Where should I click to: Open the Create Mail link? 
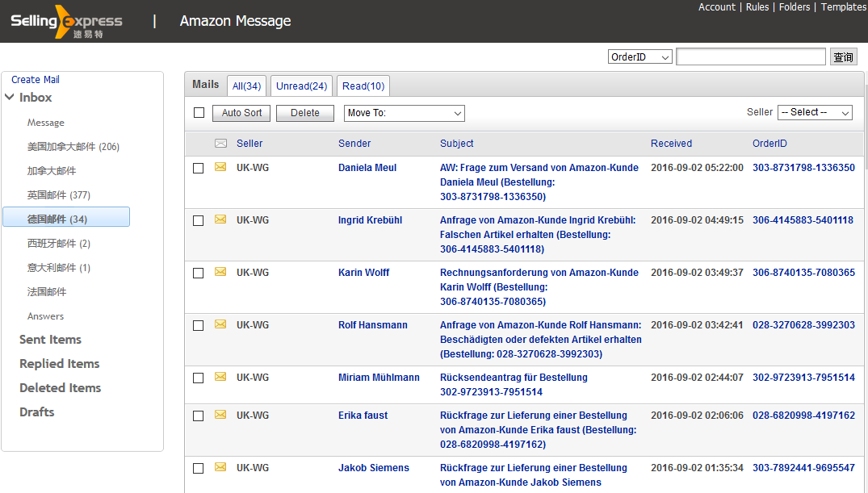(x=36, y=80)
